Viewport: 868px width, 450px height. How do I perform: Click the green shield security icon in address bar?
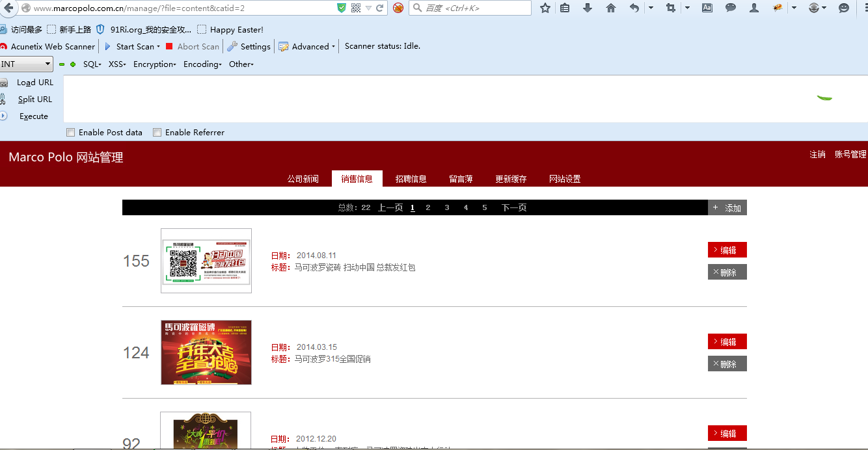coord(342,8)
